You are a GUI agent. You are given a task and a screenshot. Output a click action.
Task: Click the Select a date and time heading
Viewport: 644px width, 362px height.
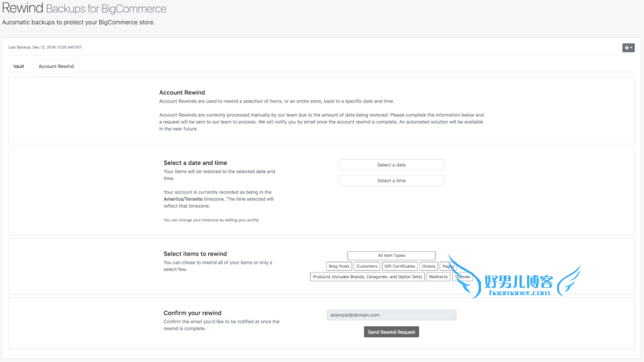pos(195,163)
